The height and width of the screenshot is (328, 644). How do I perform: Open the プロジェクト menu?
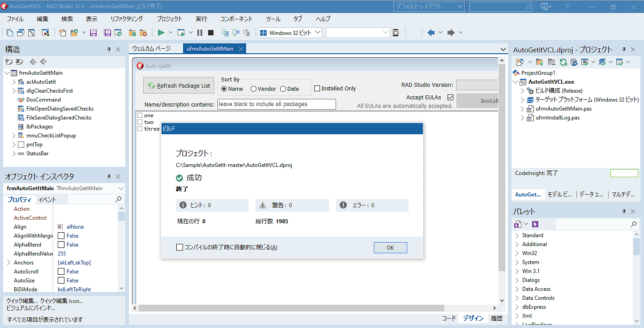click(170, 19)
